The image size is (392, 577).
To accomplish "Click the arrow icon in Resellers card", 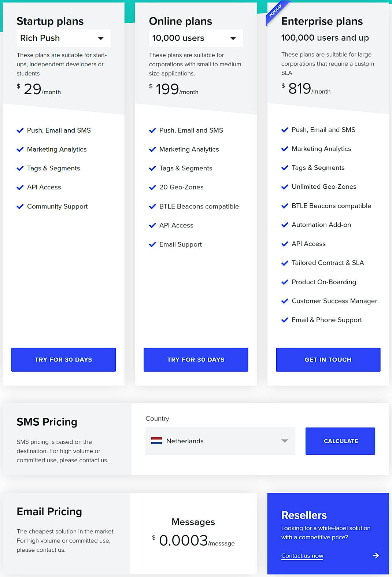I will coord(376,556).
